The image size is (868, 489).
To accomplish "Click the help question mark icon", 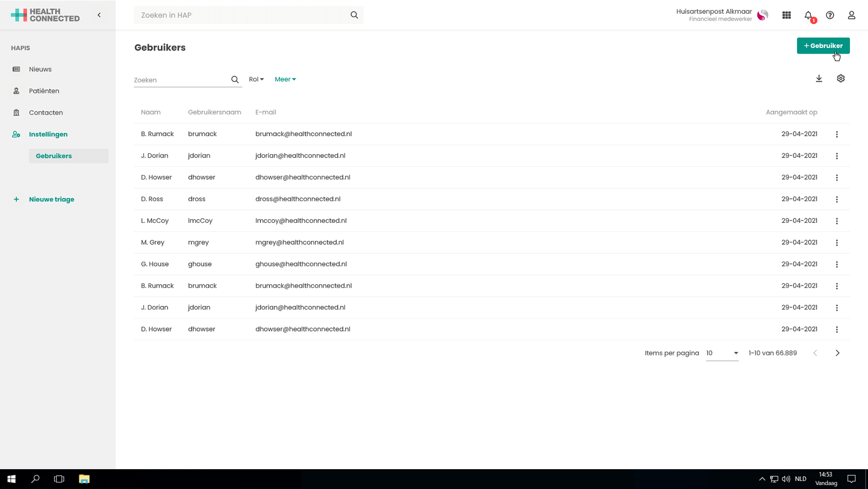I will (x=830, y=15).
